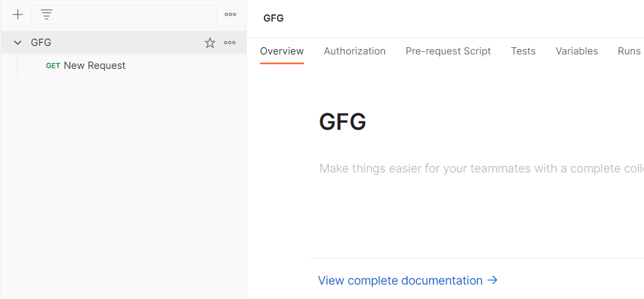Image resolution: width=644 pixels, height=299 pixels.
Task: Click the large GFG heading to rename
Action: (343, 122)
